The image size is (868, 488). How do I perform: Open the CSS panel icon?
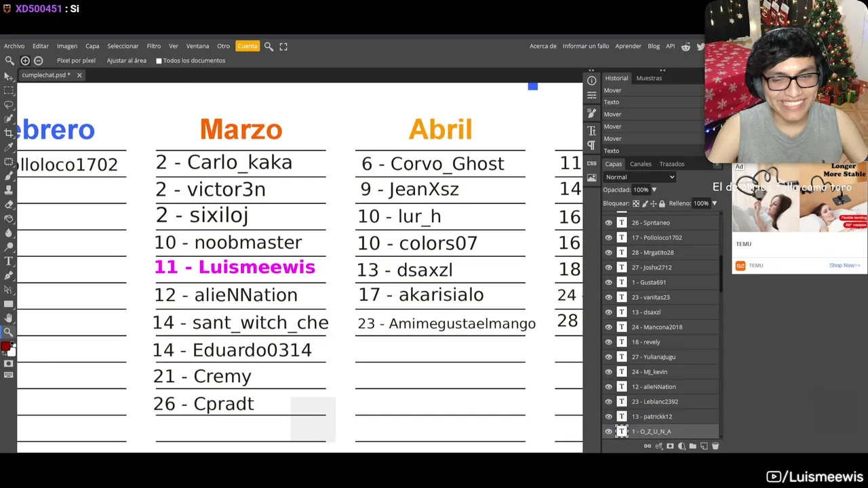pos(591,163)
